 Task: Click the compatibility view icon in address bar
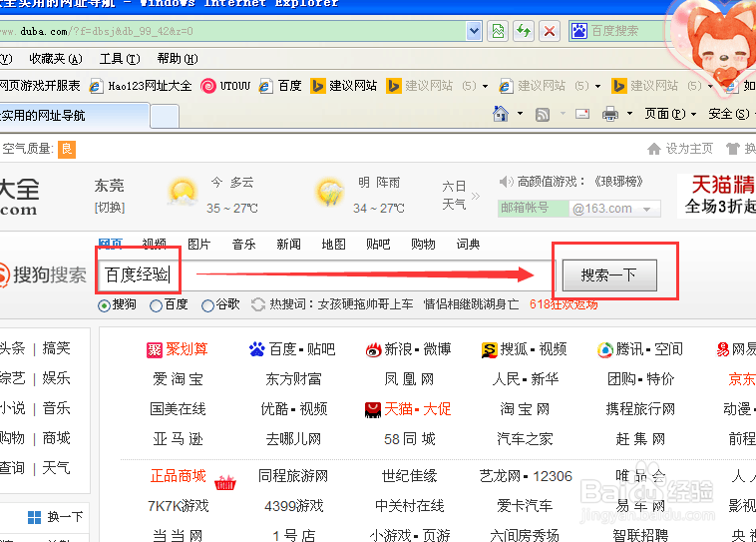pyautogui.click(x=498, y=31)
